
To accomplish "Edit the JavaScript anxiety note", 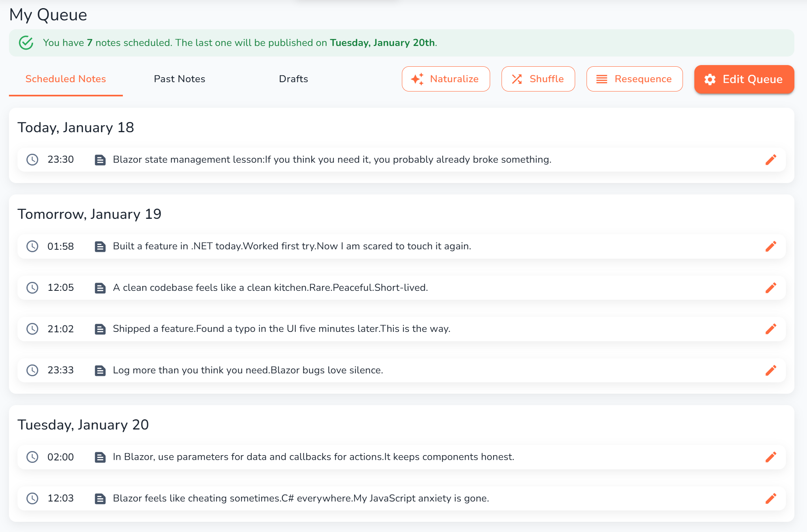I will 771,498.
